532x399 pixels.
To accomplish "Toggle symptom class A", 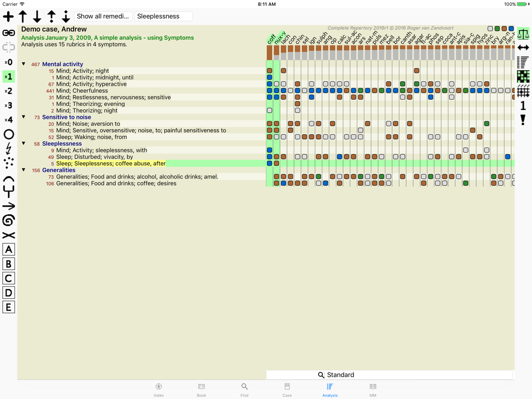I will (9, 250).
